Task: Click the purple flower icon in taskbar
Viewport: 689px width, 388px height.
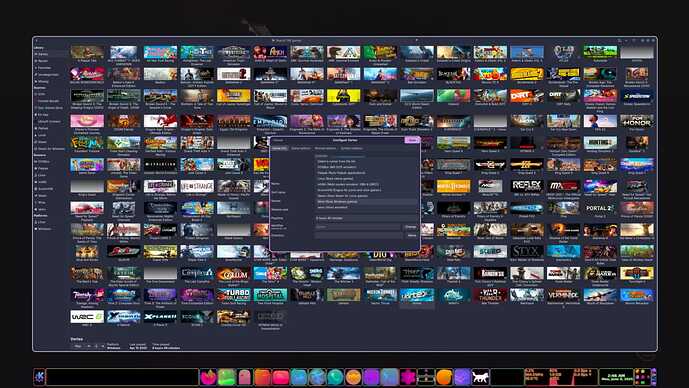Action: [407, 377]
